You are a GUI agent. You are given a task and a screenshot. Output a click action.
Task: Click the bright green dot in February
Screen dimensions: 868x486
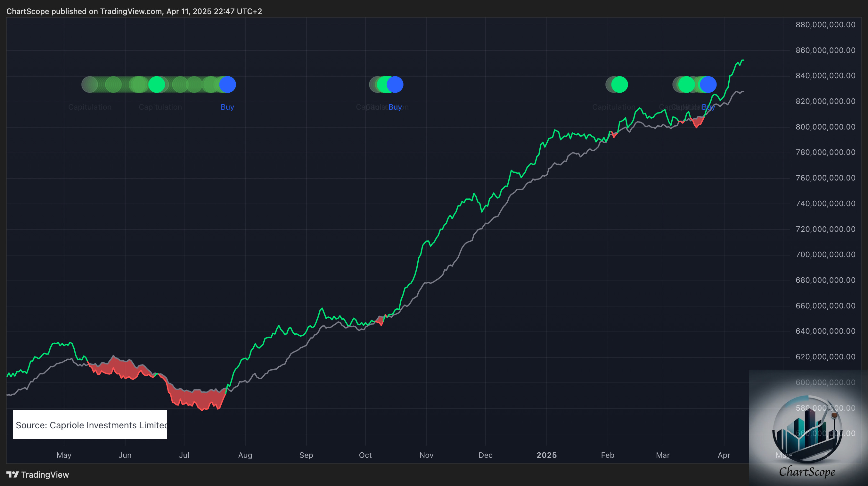pos(619,85)
